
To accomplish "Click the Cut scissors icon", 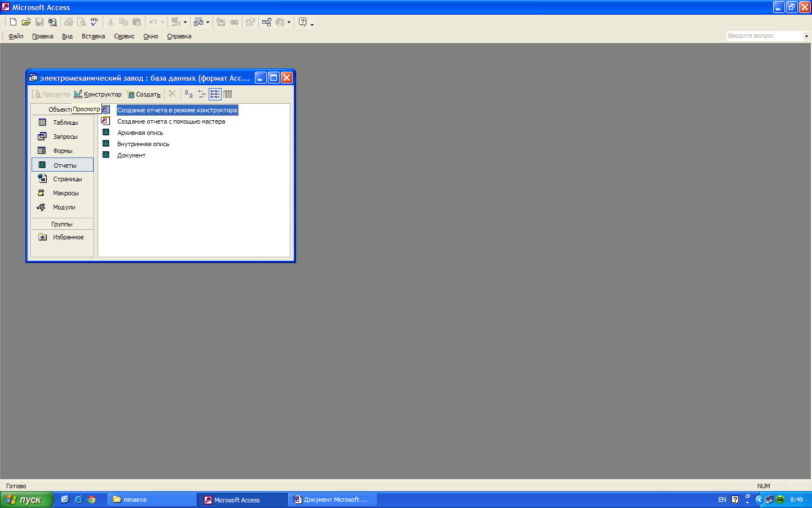I will [x=111, y=22].
